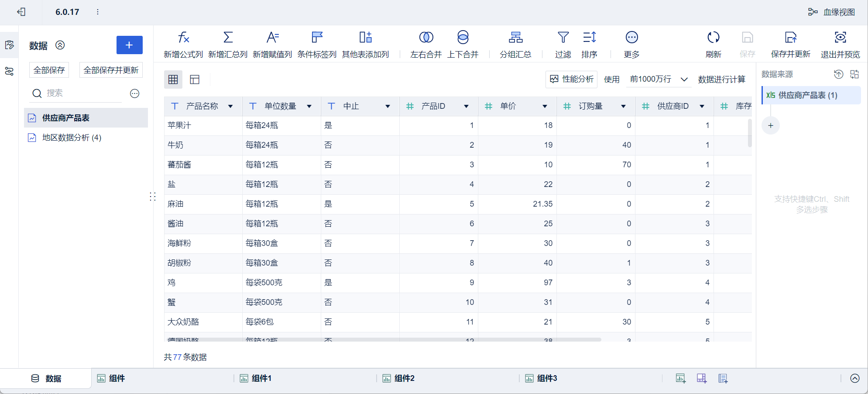The width and height of the screenshot is (868, 394).
Task: Click 上下合并 union tool
Action: 463,45
